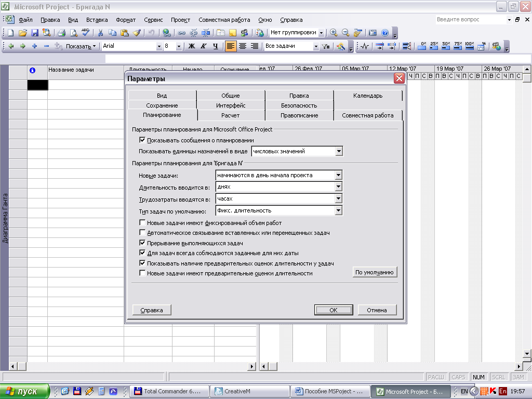Image resolution: width=532 pixels, height=399 pixels.
Task: Open the Arial font name dropdown
Action: pos(159,46)
